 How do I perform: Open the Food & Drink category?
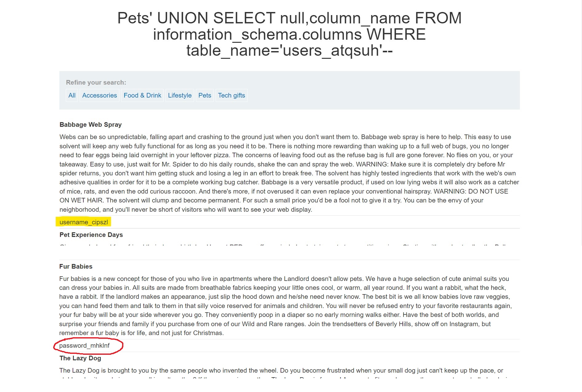point(142,95)
